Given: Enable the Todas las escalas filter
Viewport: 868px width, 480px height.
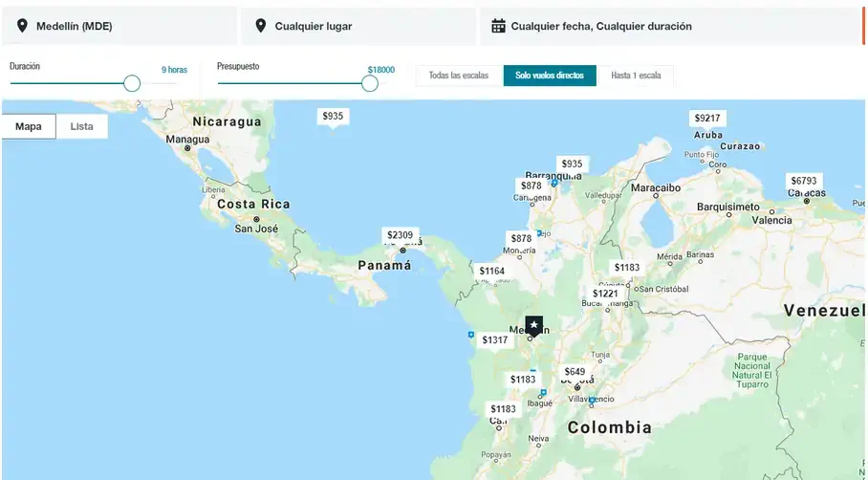Looking at the screenshot, I should tap(459, 76).
